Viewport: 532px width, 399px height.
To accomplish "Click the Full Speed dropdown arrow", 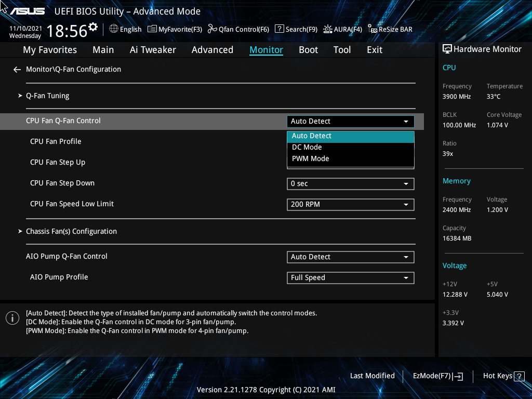I will pos(406,278).
